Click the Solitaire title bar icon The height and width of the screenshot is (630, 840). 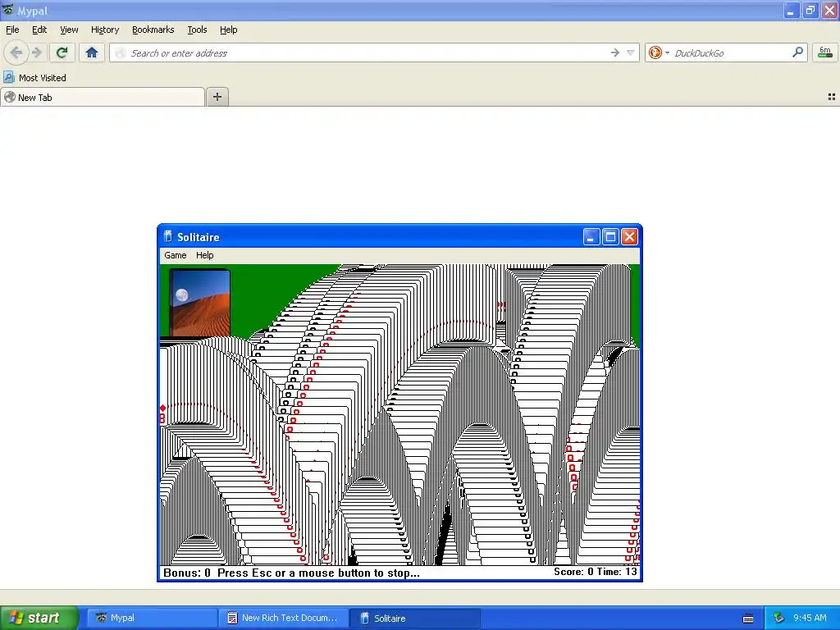(x=167, y=236)
